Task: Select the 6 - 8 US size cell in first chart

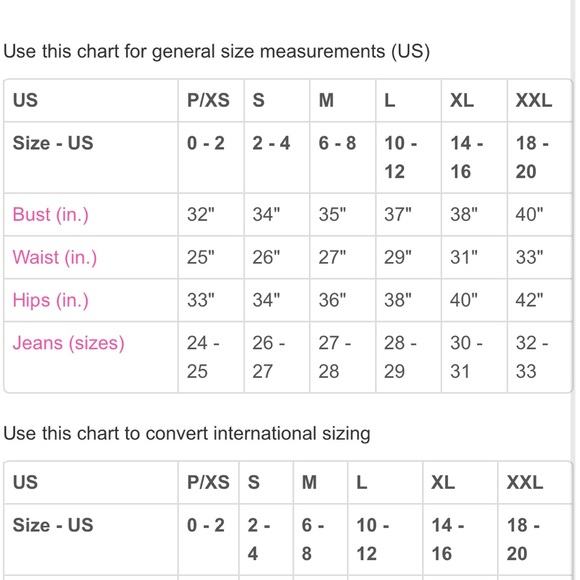Action: 343,157
